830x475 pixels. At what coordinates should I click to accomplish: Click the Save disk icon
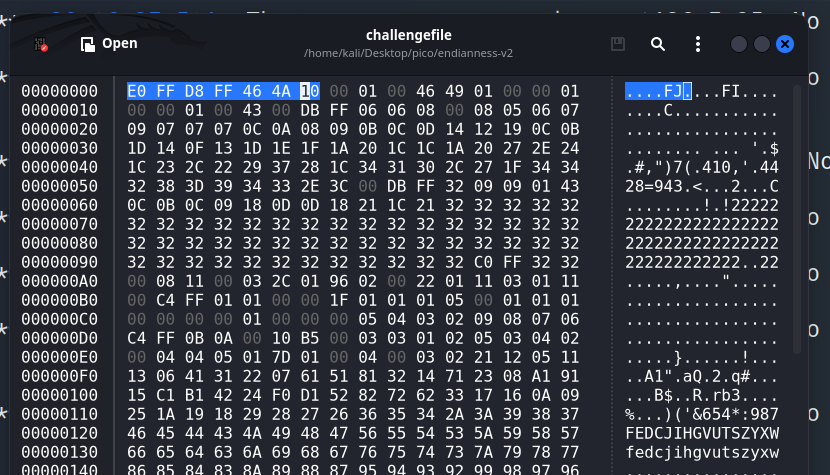coord(618,44)
